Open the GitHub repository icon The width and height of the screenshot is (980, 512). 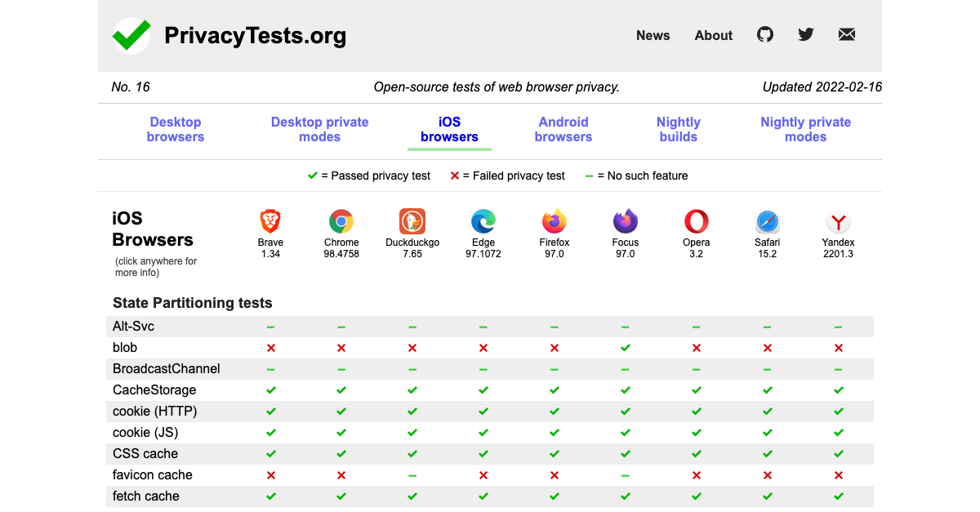click(764, 34)
